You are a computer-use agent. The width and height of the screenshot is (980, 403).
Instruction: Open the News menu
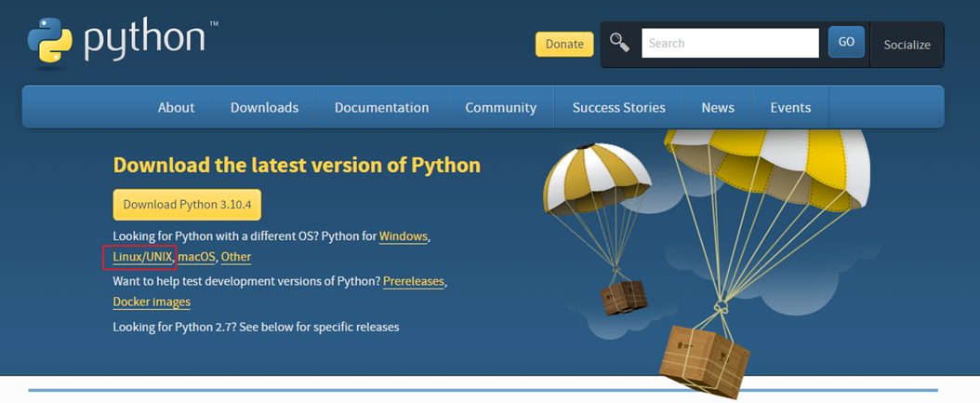tap(718, 108)
